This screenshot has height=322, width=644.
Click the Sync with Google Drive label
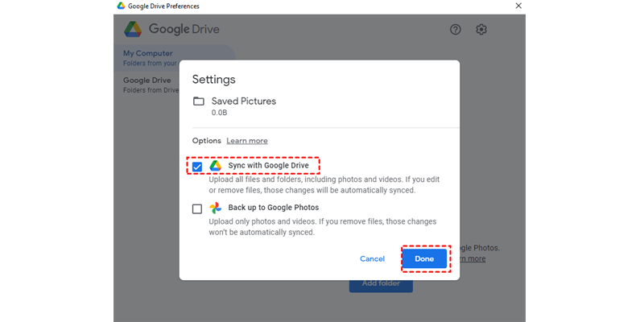tap(268, 166)
